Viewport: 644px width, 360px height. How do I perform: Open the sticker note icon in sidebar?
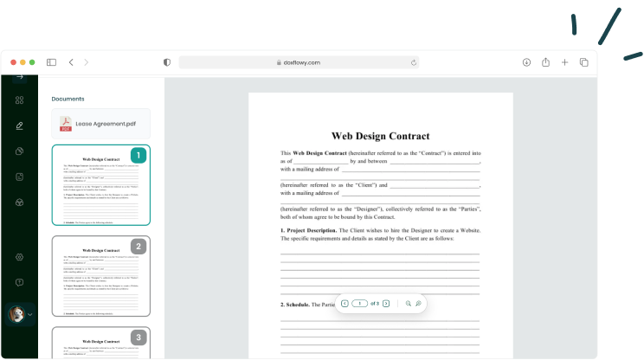tap(19, 177)
